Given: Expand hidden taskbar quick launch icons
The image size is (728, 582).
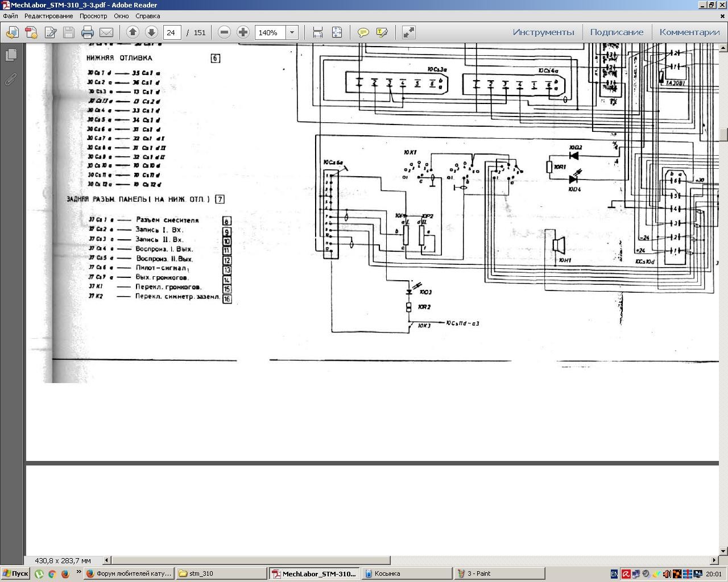Looking at the screenshot, I should coord(78,572).
